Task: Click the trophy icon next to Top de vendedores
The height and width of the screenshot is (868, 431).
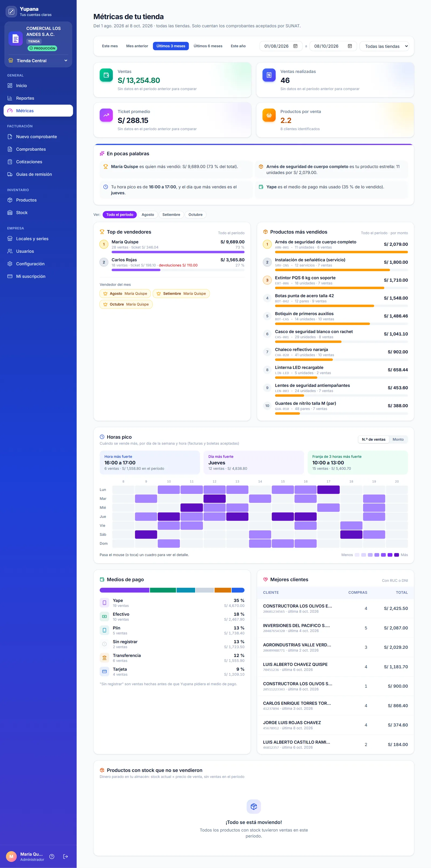Action: point(102,232)
